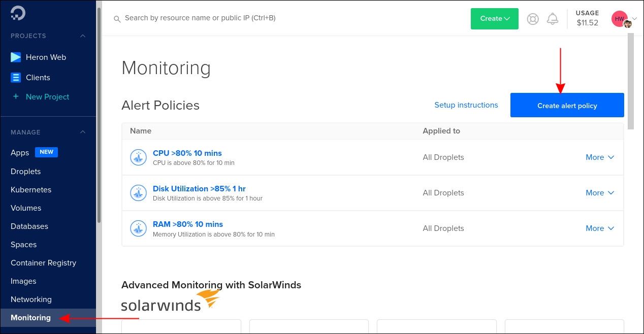Viewport: 644px width, 334px height.
Task: Expand the More options for RAM alert
Action: click(600, 228)
